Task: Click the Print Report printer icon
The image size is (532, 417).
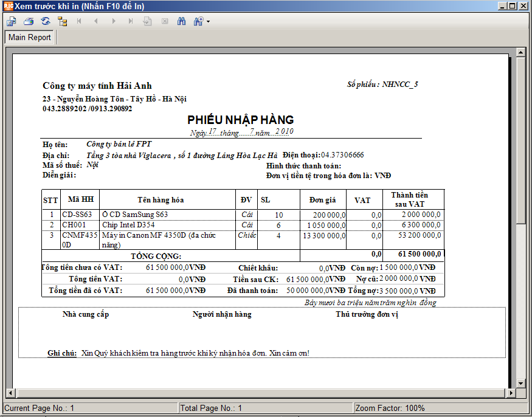Action: click(x=29, y=21)
